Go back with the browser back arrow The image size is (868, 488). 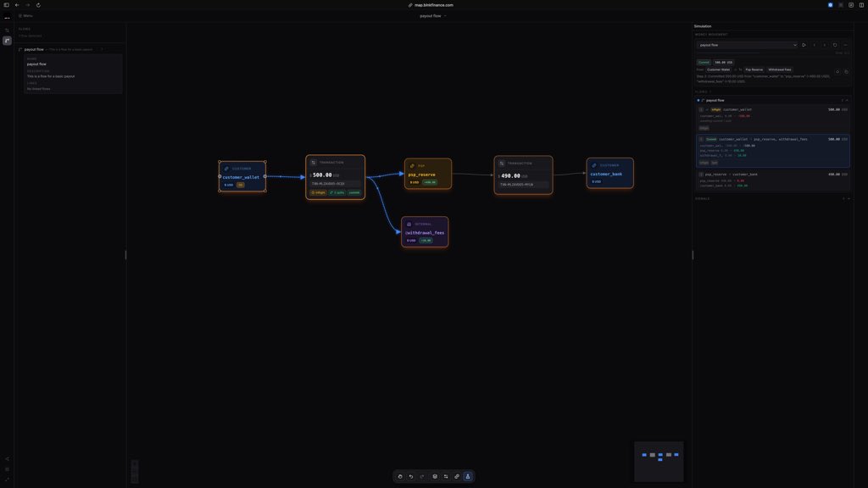(17, 5)
